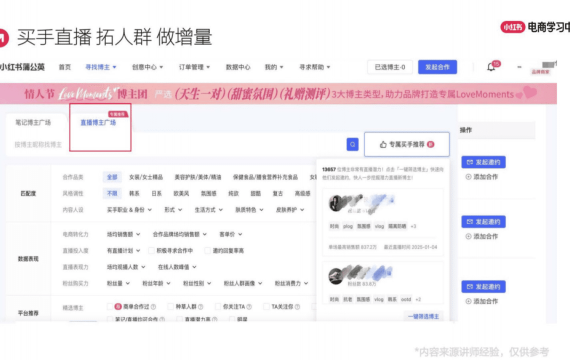Open the 肤质特色 dropdown
This screenshot has width=570, height=360.
click(x=249, y=210)
